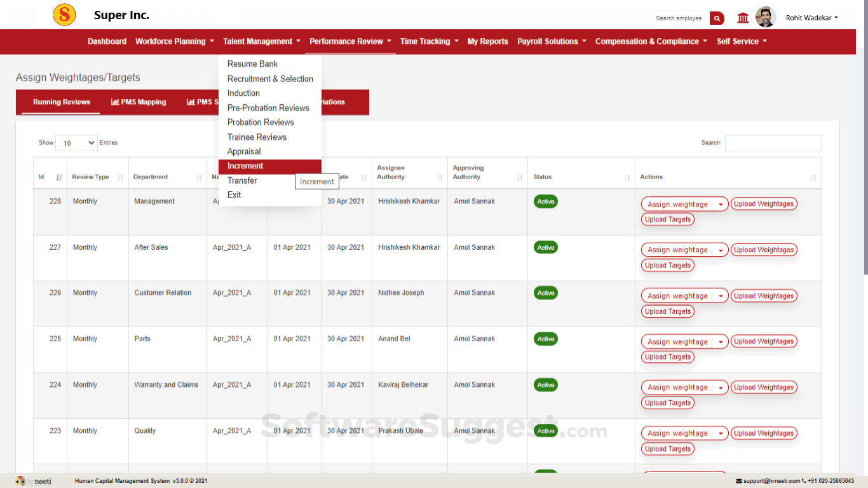The width and height of the screenshot is (868, 488).
Task: Expand the Rohit Wadekar user menu
Action: (x=812, y=18)
